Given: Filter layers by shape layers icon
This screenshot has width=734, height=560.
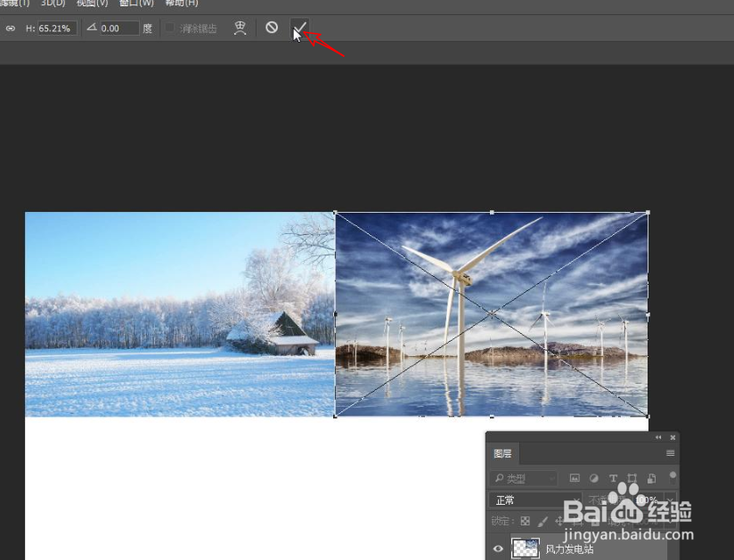Looking at the screenshot, I should click(x=632, y=478).
